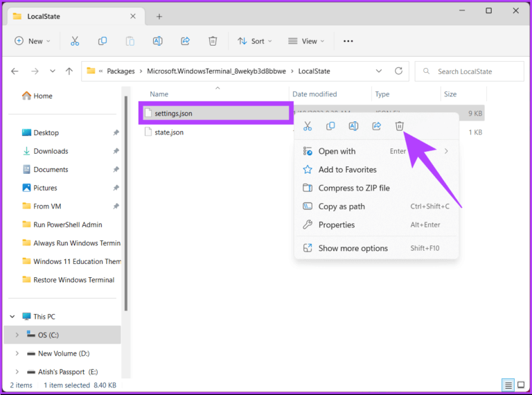Open Downloads in the sidebar

(45, 151)
